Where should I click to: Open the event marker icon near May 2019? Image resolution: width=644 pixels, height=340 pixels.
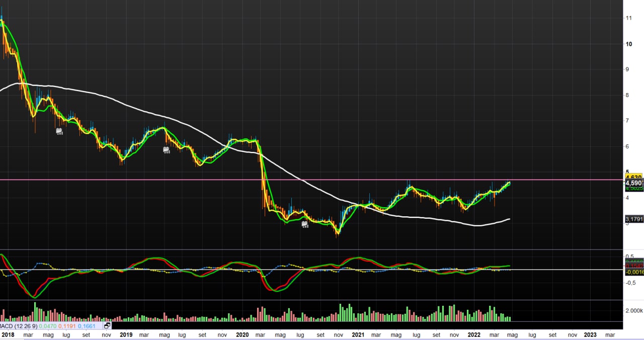click(167, 150)
